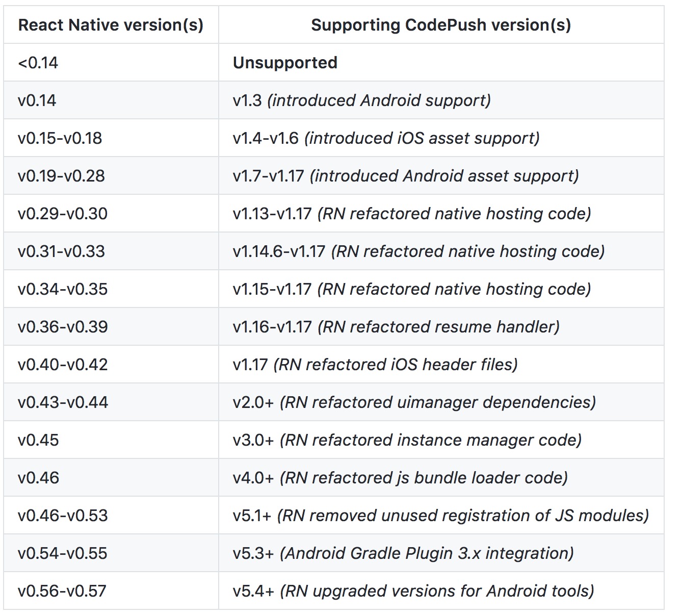Select the 'v0.45' cell
Screen dimensions: 681x616
[x=111, y=440]
